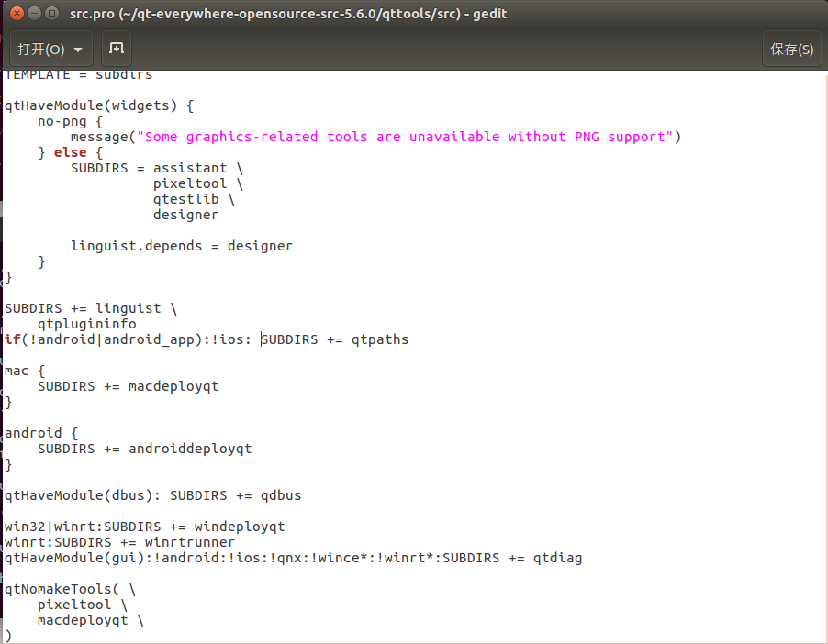Screen dimensions: 828x644
Task: Click 'winrt:SUBDIRS += winrtrunner' line
Action: [x=119, y=542]
